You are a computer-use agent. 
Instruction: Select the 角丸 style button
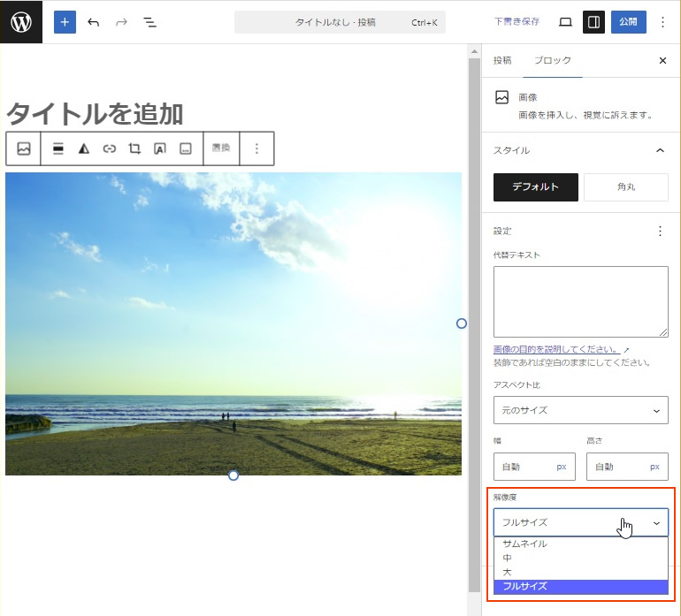tap(625, 187)
